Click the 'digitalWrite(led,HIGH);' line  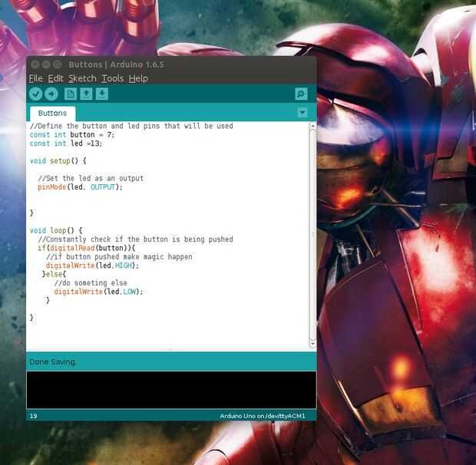point(92,265)
